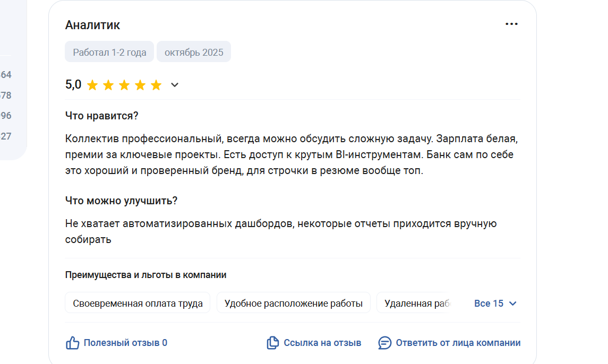608x364 pixels.
Task: Click the thumbs-up helpful icon
Action: 73,343
